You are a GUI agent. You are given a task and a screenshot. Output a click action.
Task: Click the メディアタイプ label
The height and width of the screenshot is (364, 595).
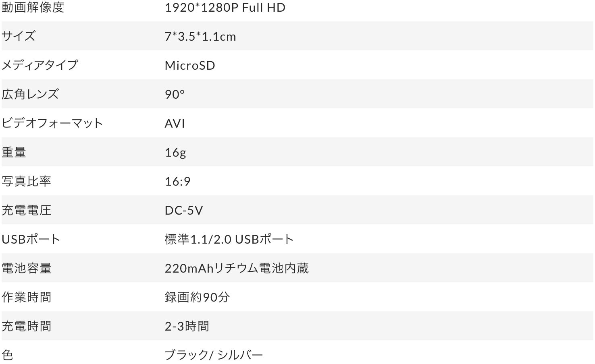point(40,65)
